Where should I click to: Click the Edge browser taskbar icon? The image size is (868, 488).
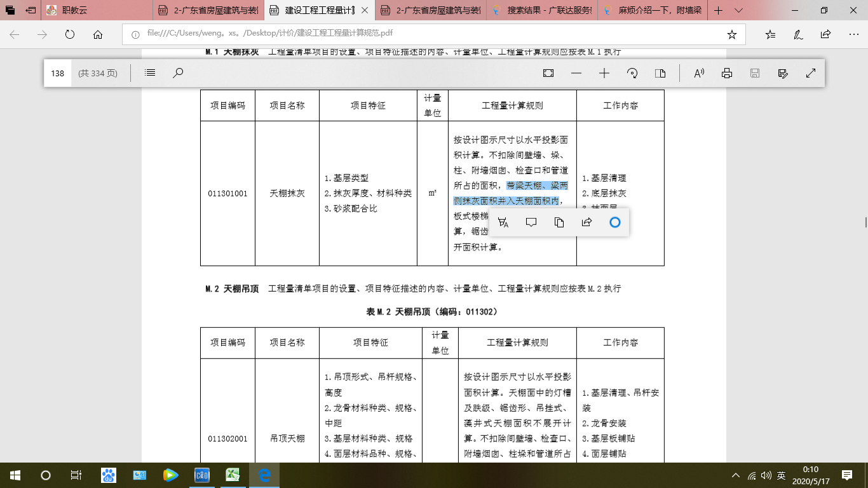264,475
